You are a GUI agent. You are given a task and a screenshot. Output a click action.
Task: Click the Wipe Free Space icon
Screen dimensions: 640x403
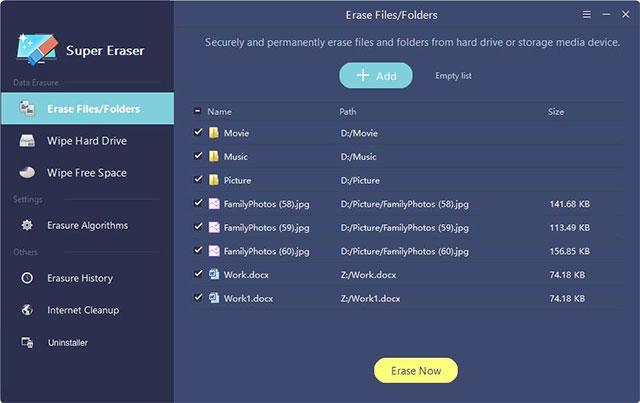pos(27,173)
